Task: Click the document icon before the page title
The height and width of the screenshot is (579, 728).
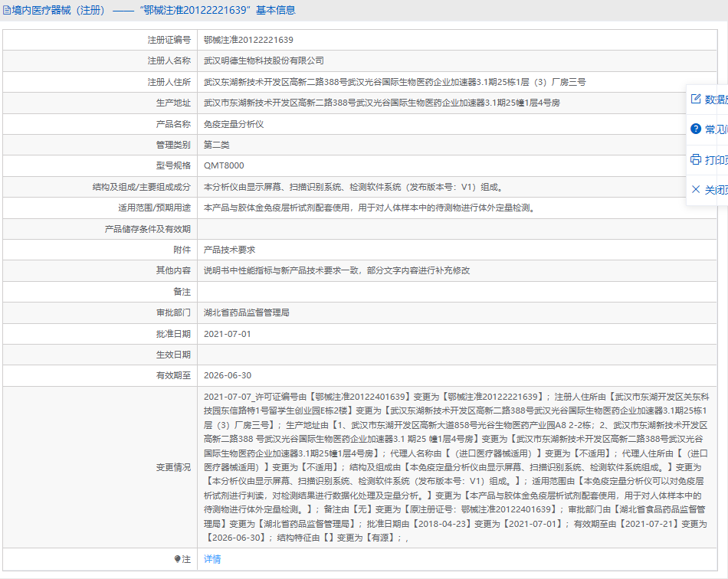Action: [x=6, y=10]
